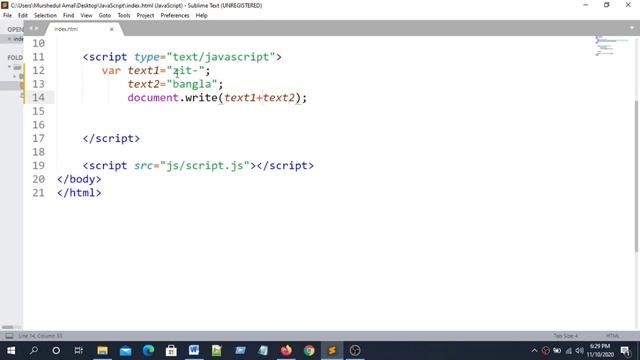Launch Microsoft Edge from the taskbar
The image size is (640, 360).
pyautogui.click(x=148, y=351)
